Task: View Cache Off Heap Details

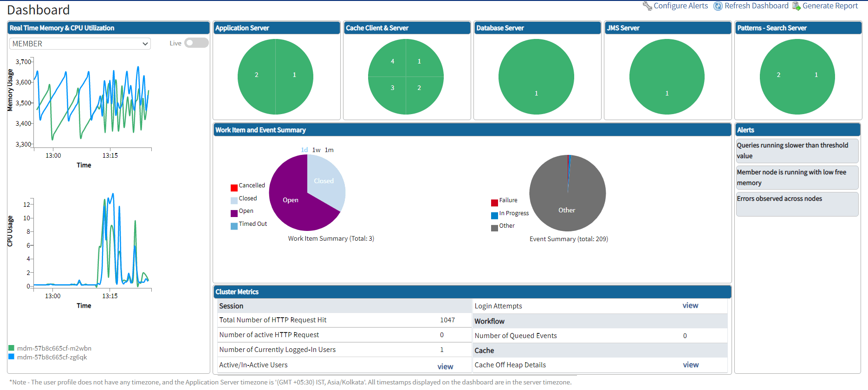Action: click(x=691, y=365)
